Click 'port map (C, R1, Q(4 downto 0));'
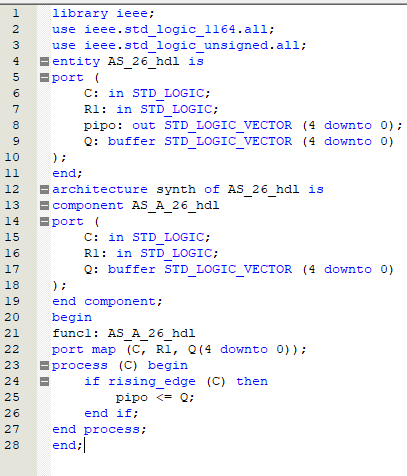Screen dimensions: 407x476 (x=179, y=350)
